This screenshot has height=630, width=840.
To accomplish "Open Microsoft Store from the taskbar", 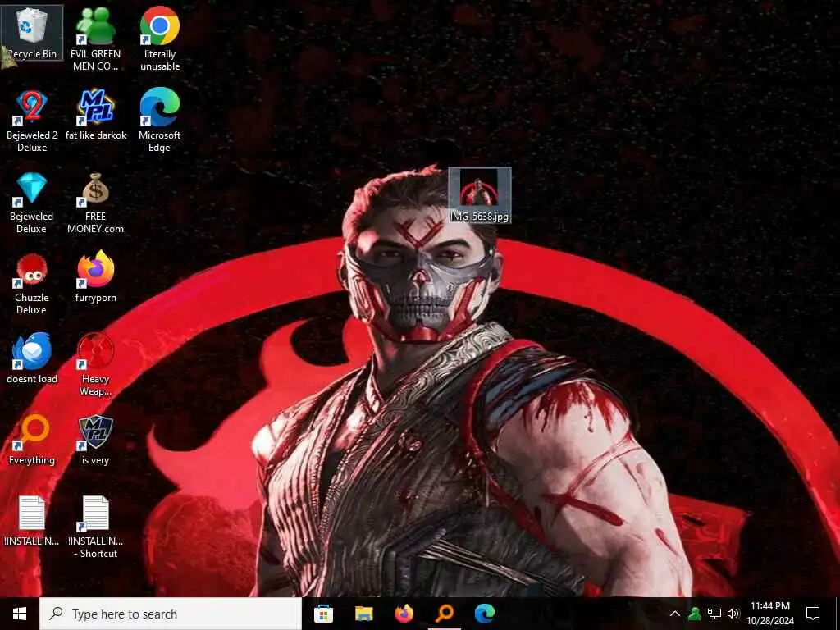I will point(323,614).
